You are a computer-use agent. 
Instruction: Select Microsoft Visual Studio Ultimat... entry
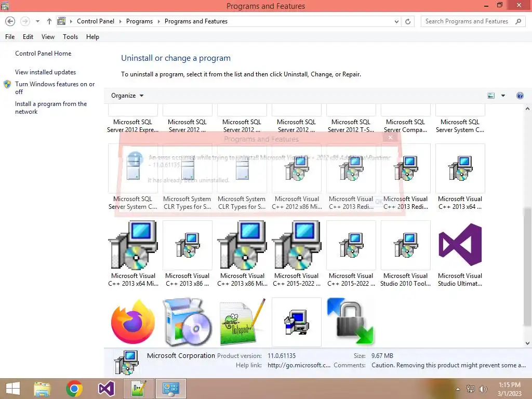[460, 254]
